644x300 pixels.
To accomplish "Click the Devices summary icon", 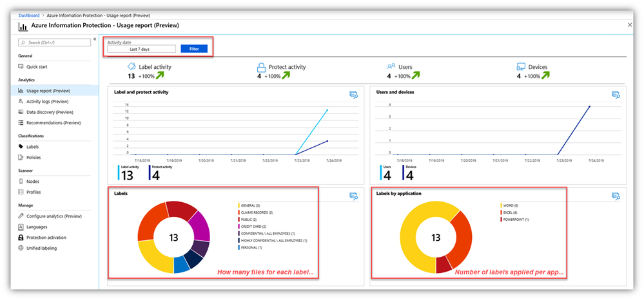I will coord(522,66).
